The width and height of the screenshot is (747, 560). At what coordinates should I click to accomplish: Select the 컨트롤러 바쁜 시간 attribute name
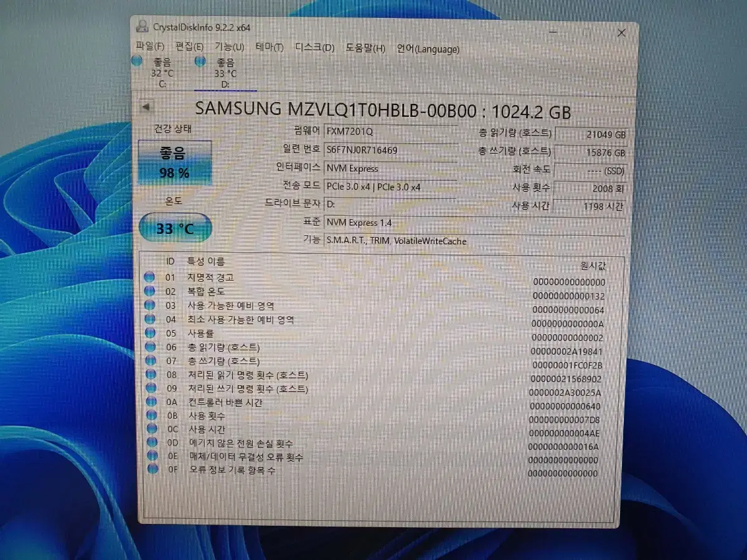[x=225, y=403]
